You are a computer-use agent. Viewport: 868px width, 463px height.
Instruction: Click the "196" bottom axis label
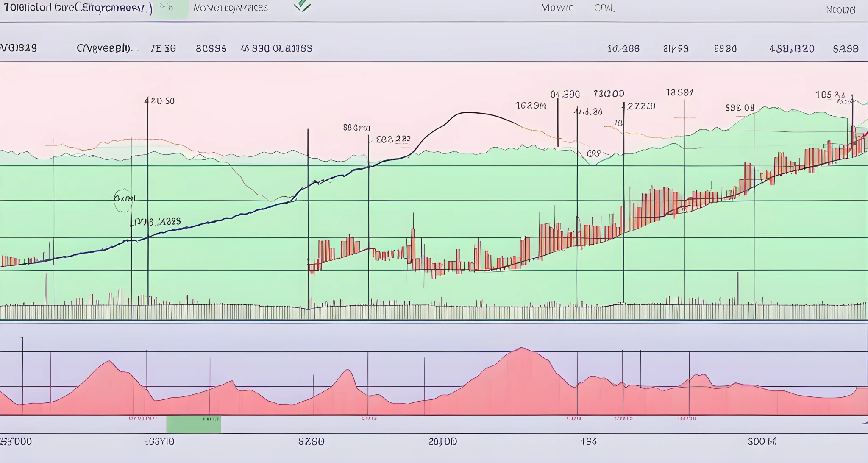coord(589,441)
